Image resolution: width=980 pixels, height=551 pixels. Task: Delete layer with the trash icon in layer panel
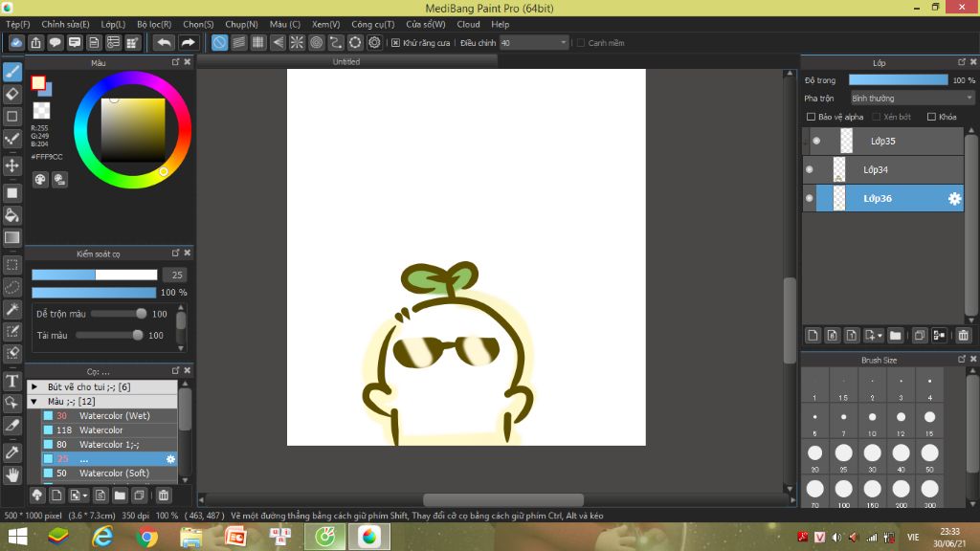tap(963, 336)
